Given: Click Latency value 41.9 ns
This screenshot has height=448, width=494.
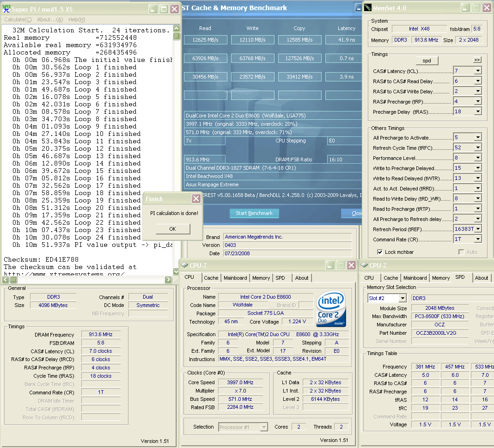Looking at the screenshot, I should 344,40.
